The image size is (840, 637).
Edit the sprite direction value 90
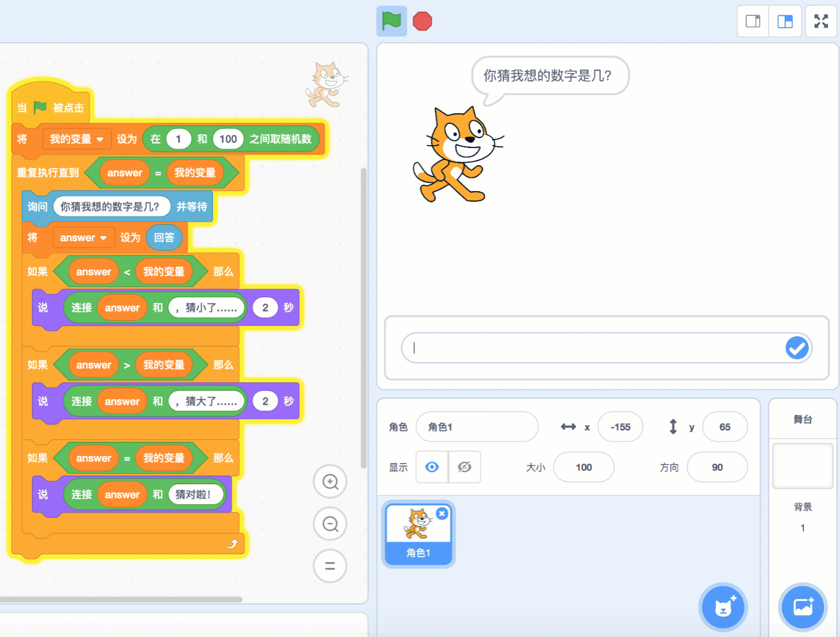(x=717, y=467)
